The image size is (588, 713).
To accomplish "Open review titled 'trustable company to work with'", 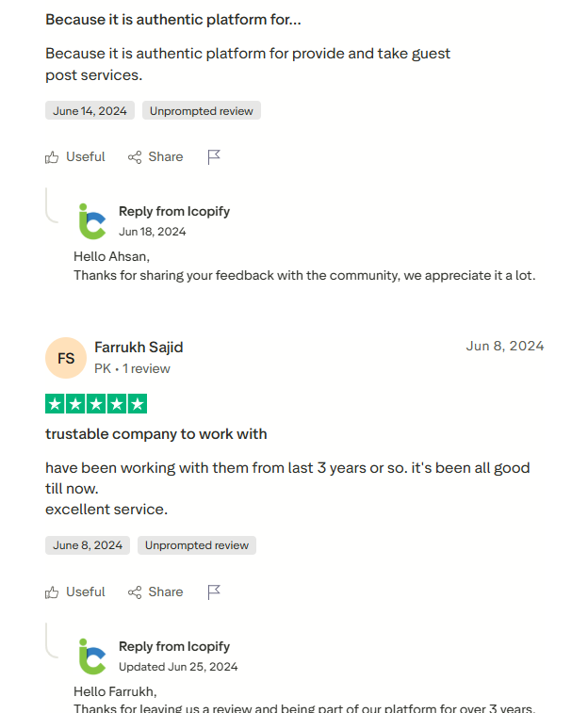I will click(x=156, y=434).
